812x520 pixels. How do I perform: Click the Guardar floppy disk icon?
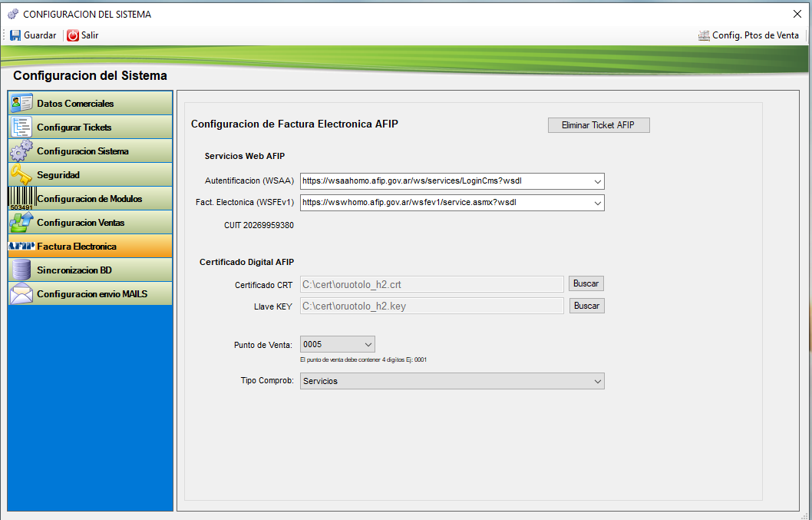15,35
